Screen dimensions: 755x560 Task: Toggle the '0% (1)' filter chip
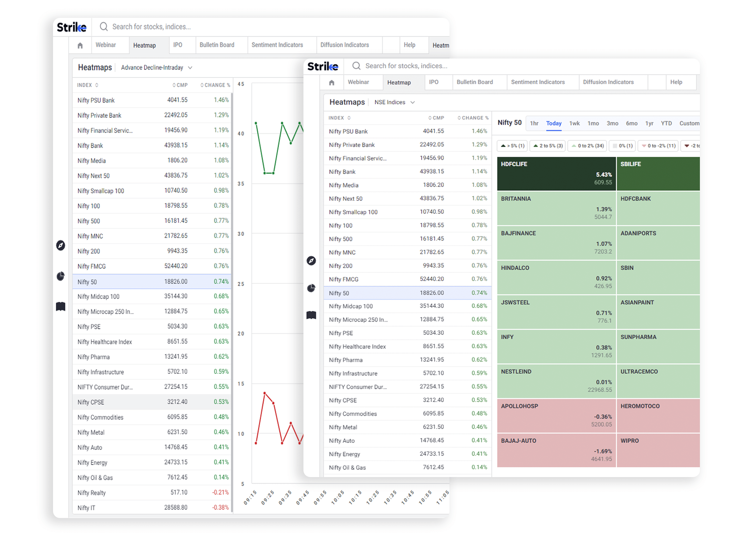click(x=622, y=146)
